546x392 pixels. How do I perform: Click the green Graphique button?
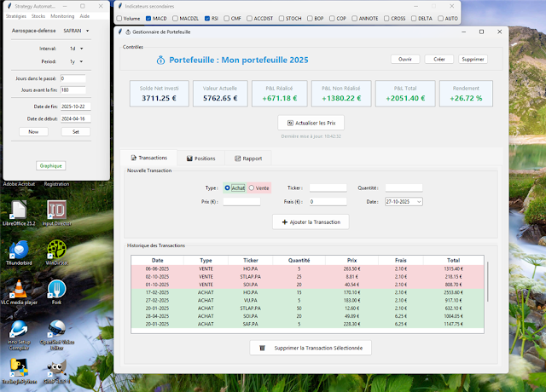(51, 165)
